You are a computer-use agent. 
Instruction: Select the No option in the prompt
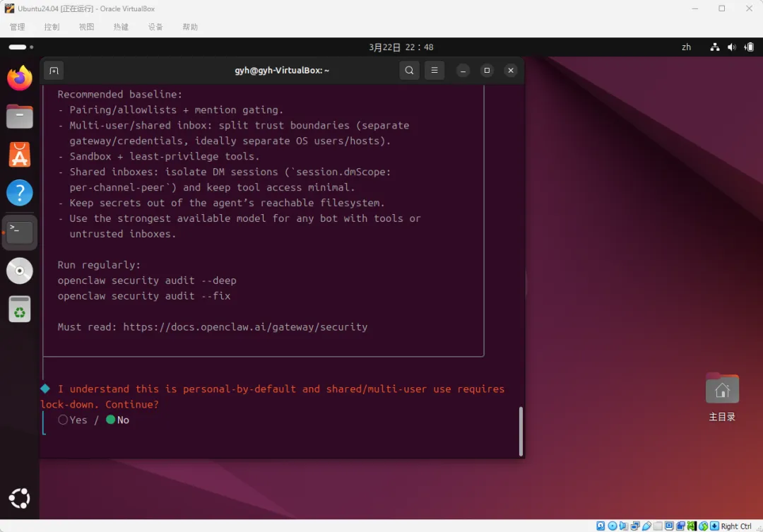click(117, 420)
